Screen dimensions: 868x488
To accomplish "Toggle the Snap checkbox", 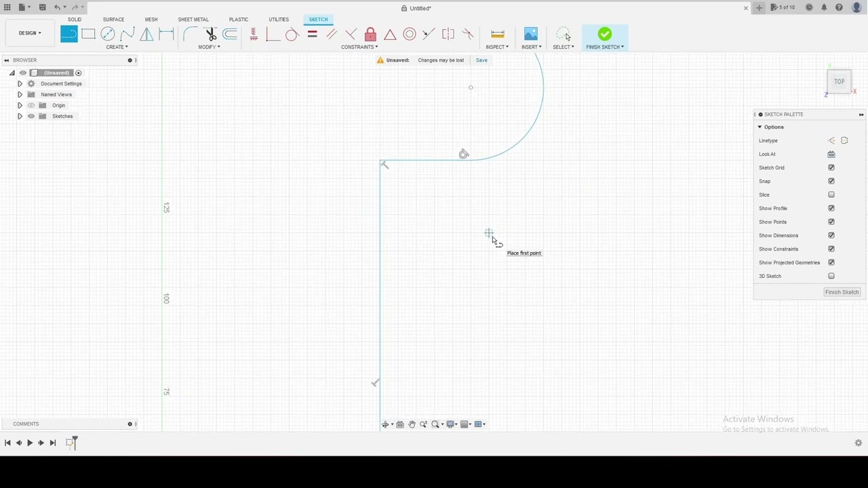I will [831, 181].
